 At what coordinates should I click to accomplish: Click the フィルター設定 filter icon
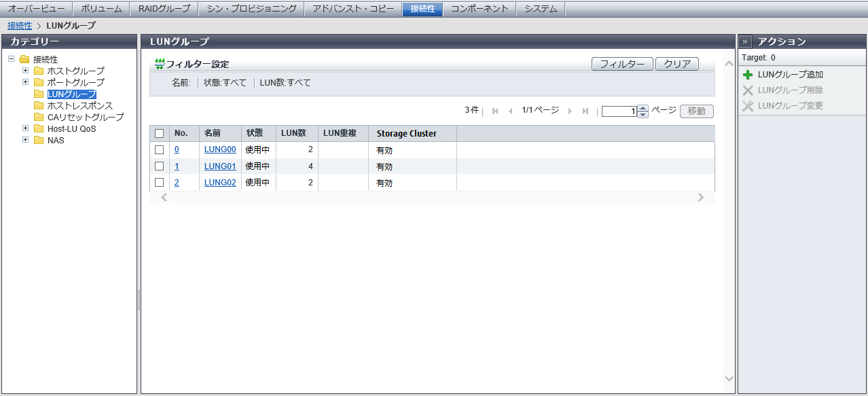click(x=160, y=64)
